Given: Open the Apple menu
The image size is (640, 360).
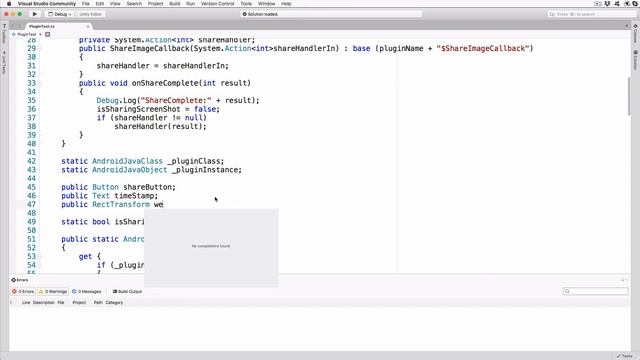Looking at the screenshot, I should tap(9, 4).
